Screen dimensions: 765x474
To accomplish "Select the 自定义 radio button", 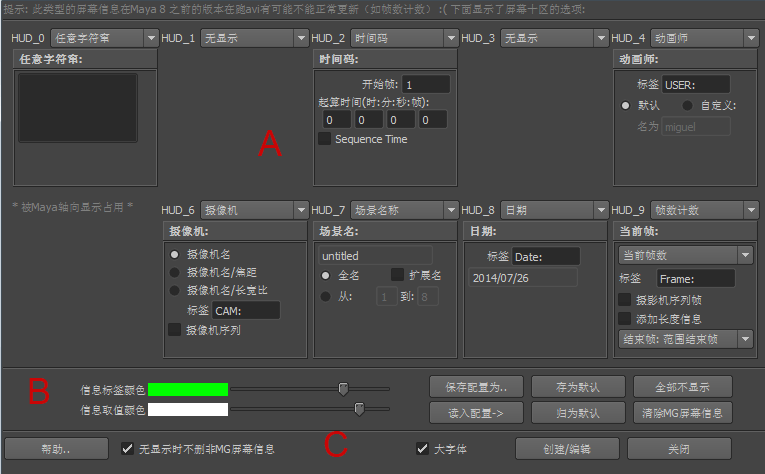I will [x=687, y=105].
